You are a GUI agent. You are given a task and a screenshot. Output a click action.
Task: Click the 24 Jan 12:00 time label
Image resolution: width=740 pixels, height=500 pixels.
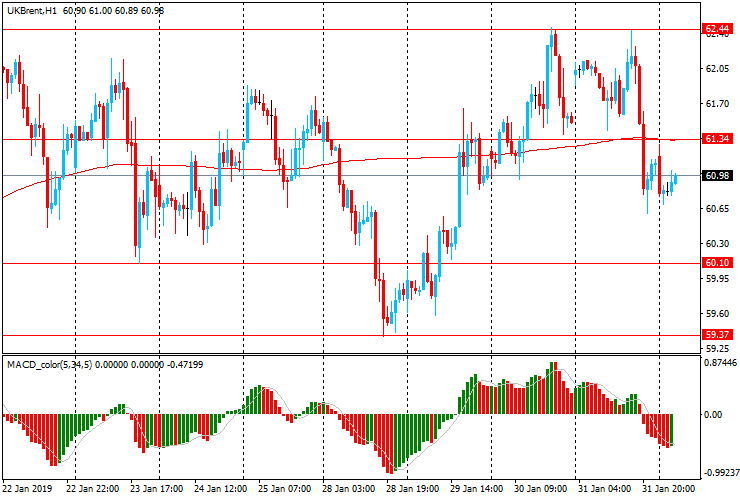point(222,490)
